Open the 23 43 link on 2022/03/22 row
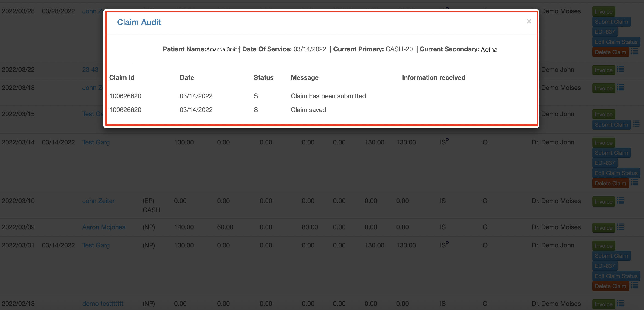This screenshot has height=310, width=644. click(x=90, y=70)
